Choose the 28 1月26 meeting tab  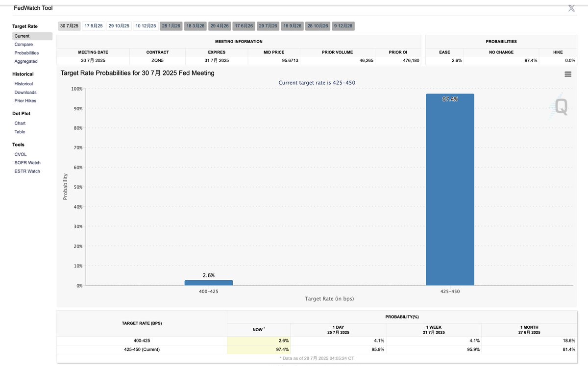(x=171, y=26)
